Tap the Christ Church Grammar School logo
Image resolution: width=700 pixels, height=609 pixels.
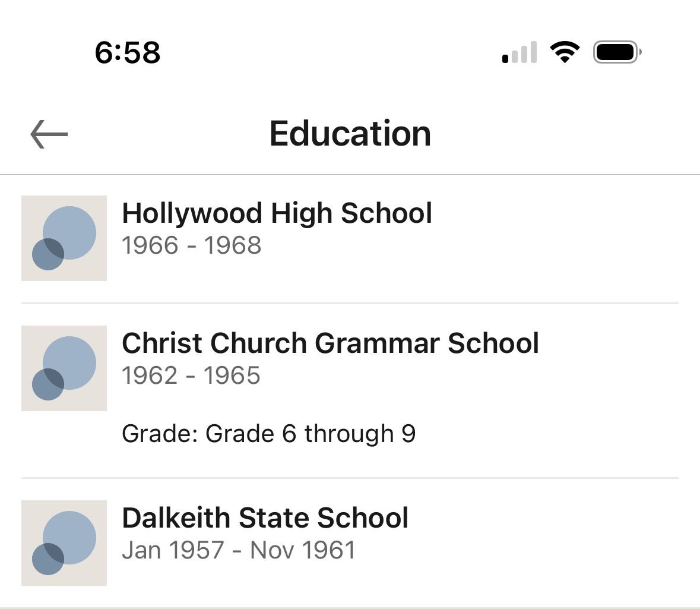coord(64,368)
